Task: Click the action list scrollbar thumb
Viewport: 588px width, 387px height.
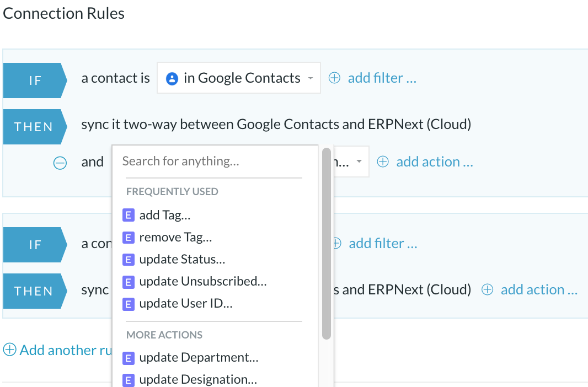Action: click(326, 244)
